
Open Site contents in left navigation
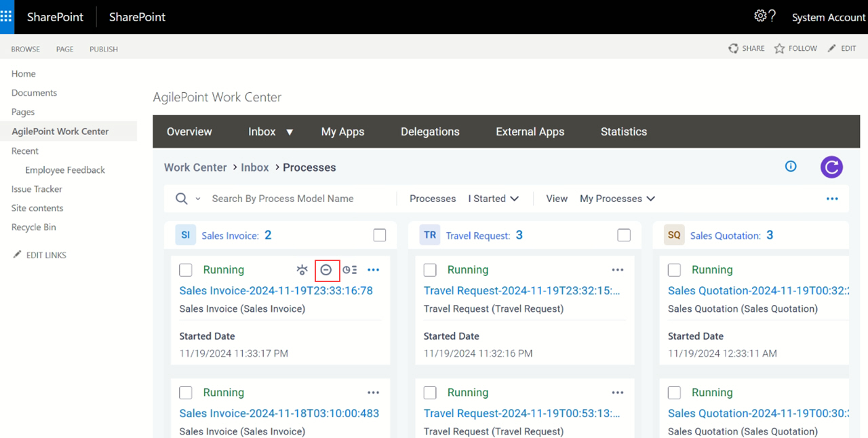[37, 208]
